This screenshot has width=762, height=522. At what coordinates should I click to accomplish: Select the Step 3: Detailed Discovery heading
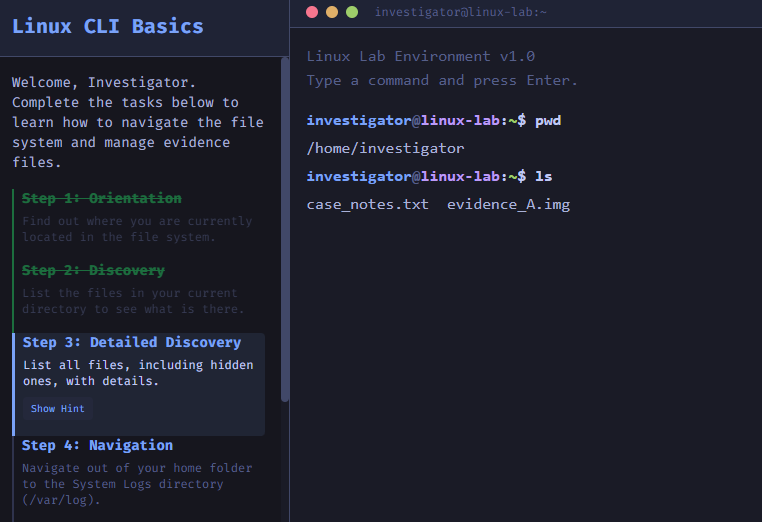pos(132,343)
